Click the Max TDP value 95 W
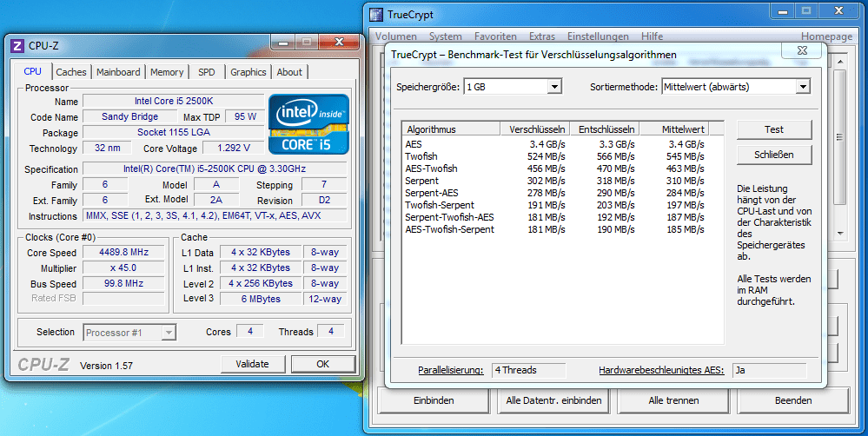This screenshot has height=436, width=868. point(245,116)
